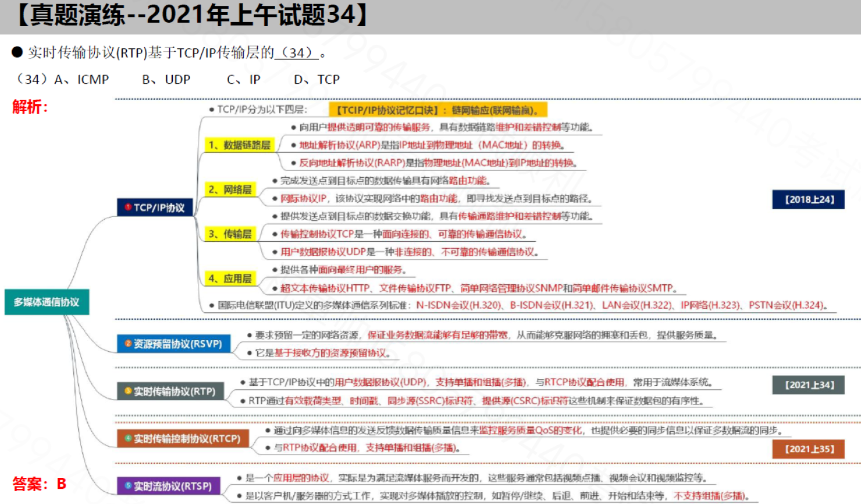Click the line 用户数据报协议UDP是一种非连接的
This screenshot has height=504, width=861.
click(405, 252)
